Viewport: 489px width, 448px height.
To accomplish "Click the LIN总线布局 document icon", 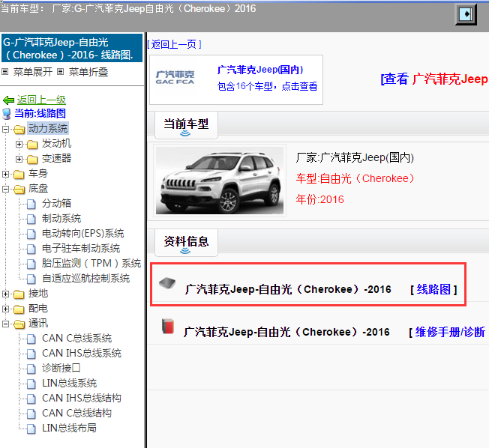I will (31, 429).
